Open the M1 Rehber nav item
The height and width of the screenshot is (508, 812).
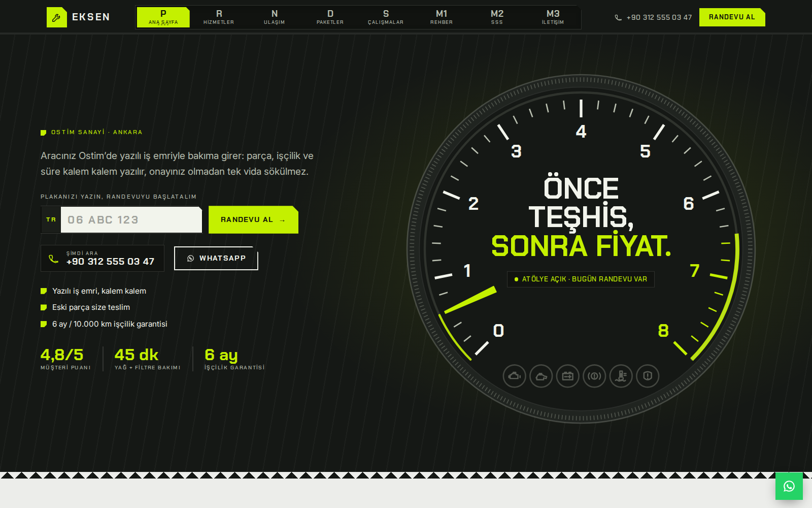point(442,17)
